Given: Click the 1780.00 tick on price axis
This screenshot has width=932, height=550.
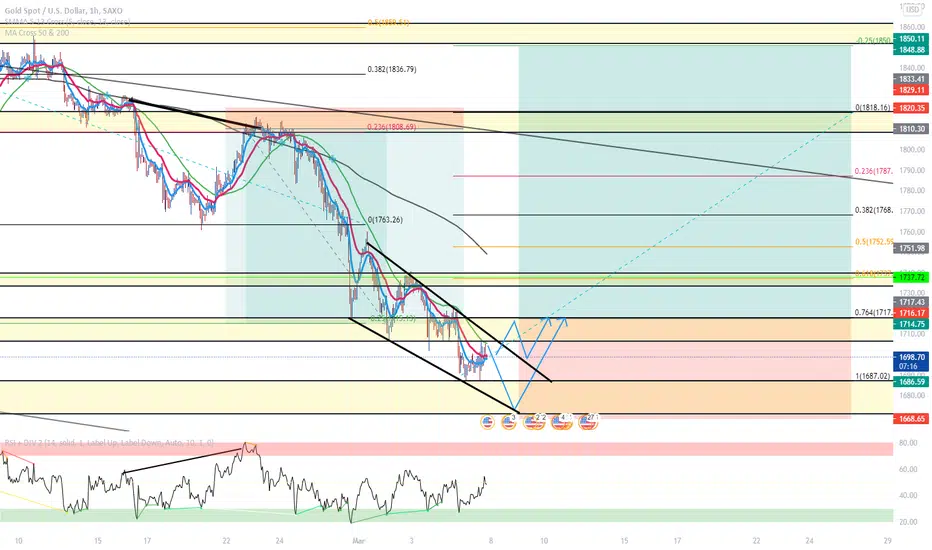Looking at the screenshot, I should pos(911,191).
